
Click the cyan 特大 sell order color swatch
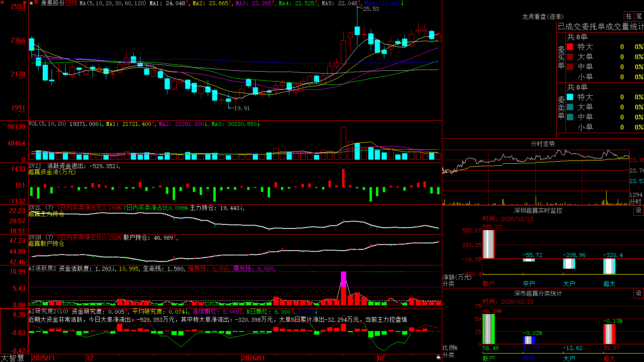point(570,97)
